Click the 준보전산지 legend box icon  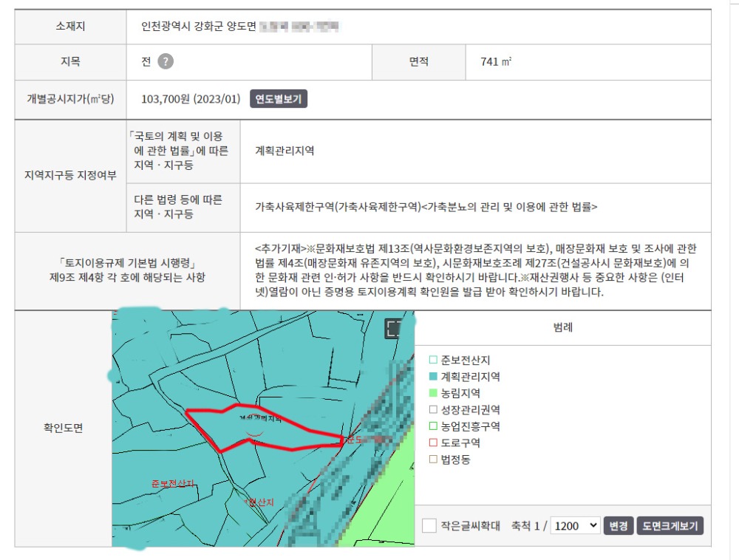433,361
